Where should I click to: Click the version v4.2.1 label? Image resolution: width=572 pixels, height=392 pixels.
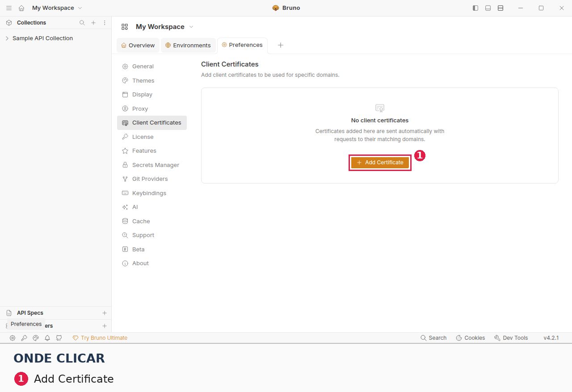(x=551, y=338)
